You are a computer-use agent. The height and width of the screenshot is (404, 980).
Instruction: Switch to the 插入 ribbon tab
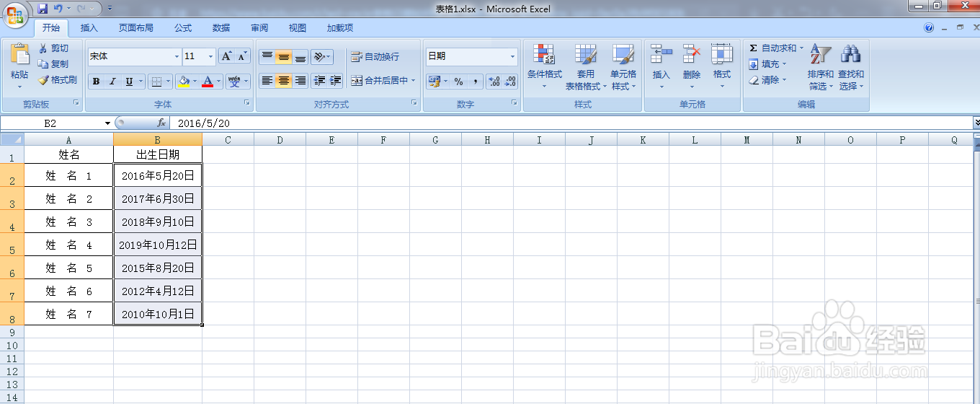pos(89,28)
